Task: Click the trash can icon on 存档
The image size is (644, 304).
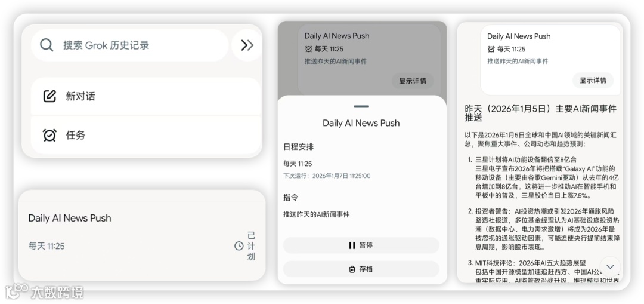Action: 352,269
